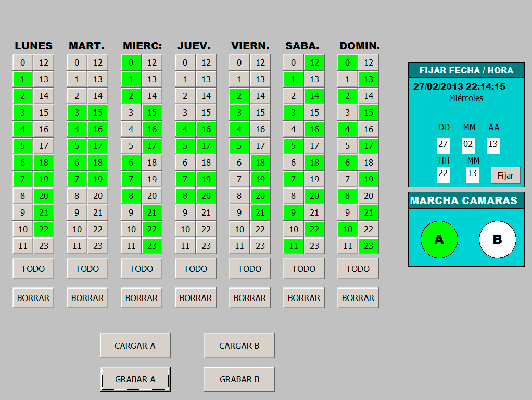
Task: Toggle hour 20 in JUEV. column
Action: tap(206, 196)
